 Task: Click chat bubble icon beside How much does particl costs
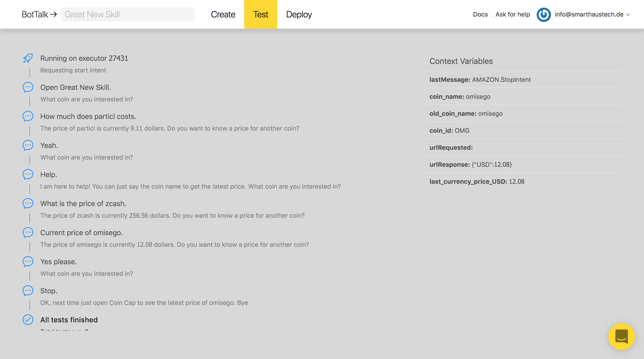coord(28,116)
